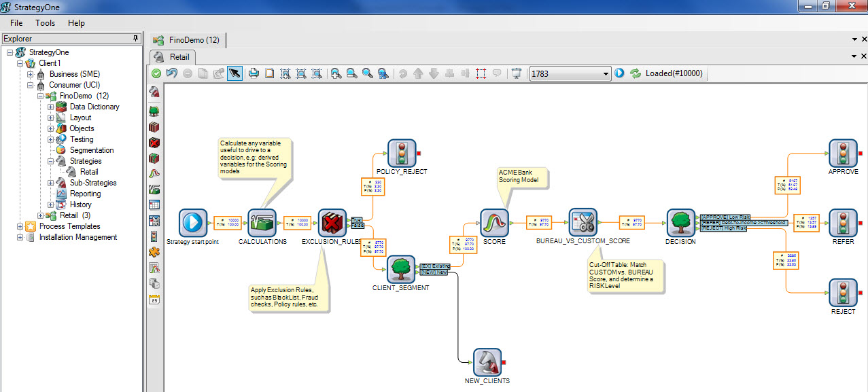Screen dimensions: 868x392
Task: Select Retail under Strategies in tree
Action: (x=89, y=172)
